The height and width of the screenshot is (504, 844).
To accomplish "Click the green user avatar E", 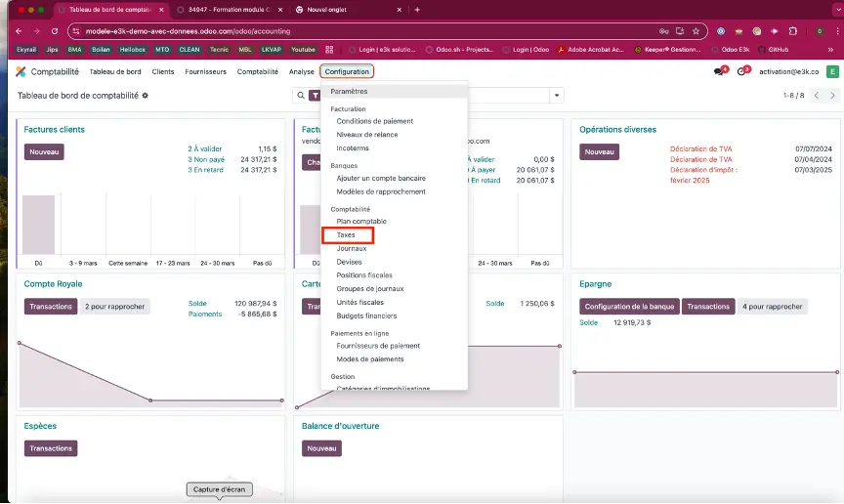I will tap(832, 71).
